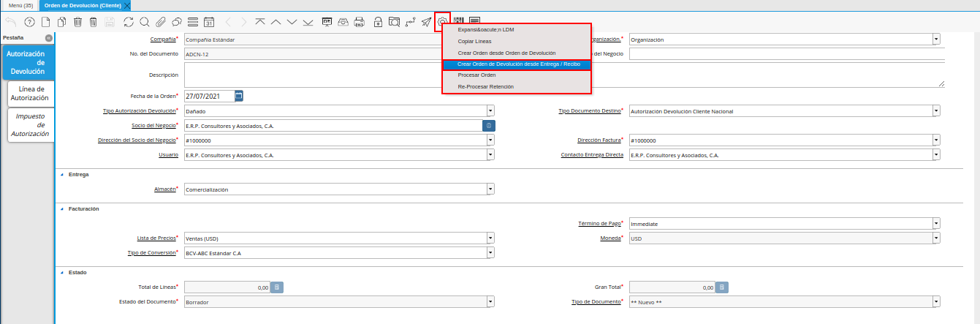Click the Fecha de la Orden date field
The height and width of the screenshot is (324, 980).
(209, 96)
